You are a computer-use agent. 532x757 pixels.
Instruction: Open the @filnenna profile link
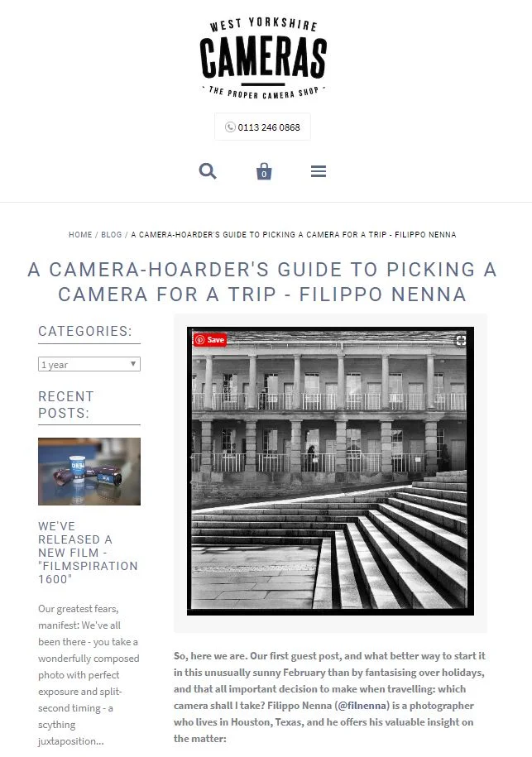tap(363, 706)
